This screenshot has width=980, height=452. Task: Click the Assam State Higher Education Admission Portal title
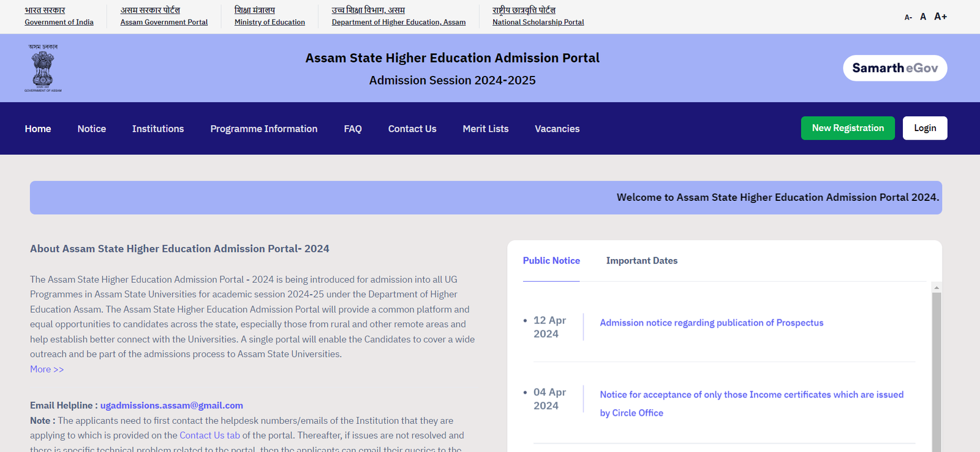[x=452, y=58]
